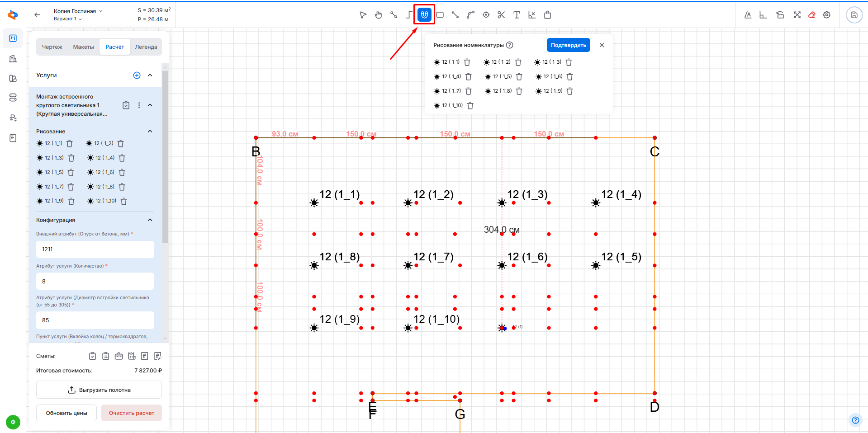Click the red eraser icon
The image size is (868, 433).
click(x=812, y=15)
